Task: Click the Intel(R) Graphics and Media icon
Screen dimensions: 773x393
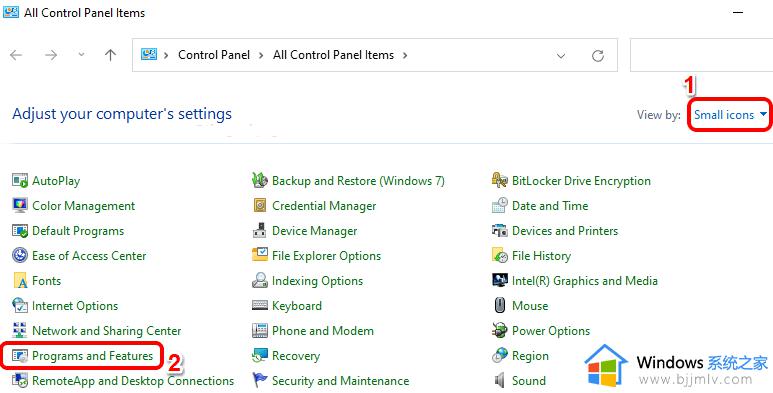Action: pos(500,281)
